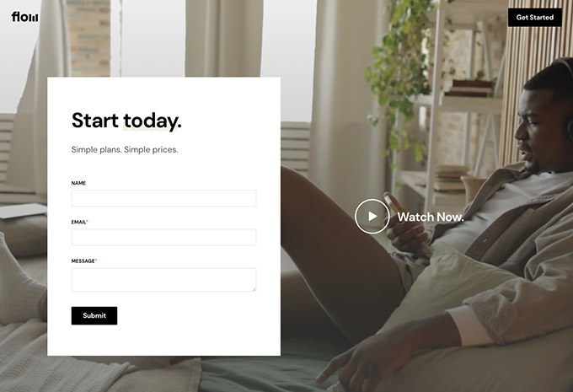Play the video with the circular play icon
The height and width of the screenshot is (392, 573).
[x=372, y=216]
